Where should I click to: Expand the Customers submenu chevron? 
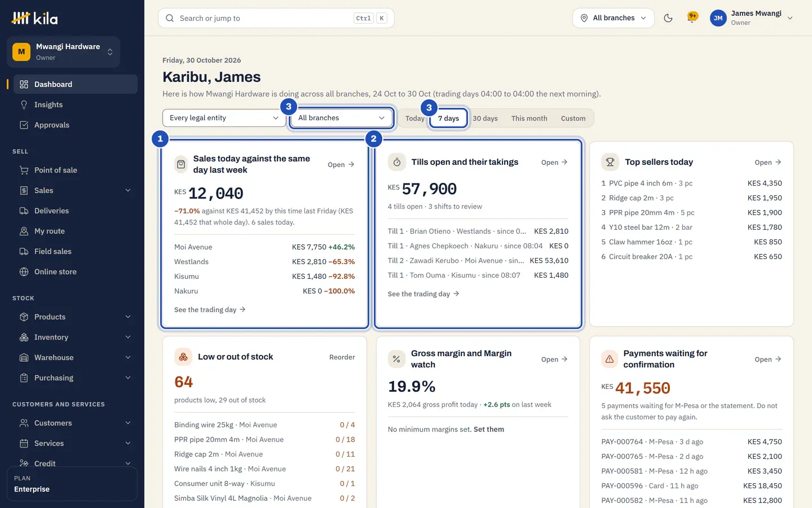pos(128,423)
